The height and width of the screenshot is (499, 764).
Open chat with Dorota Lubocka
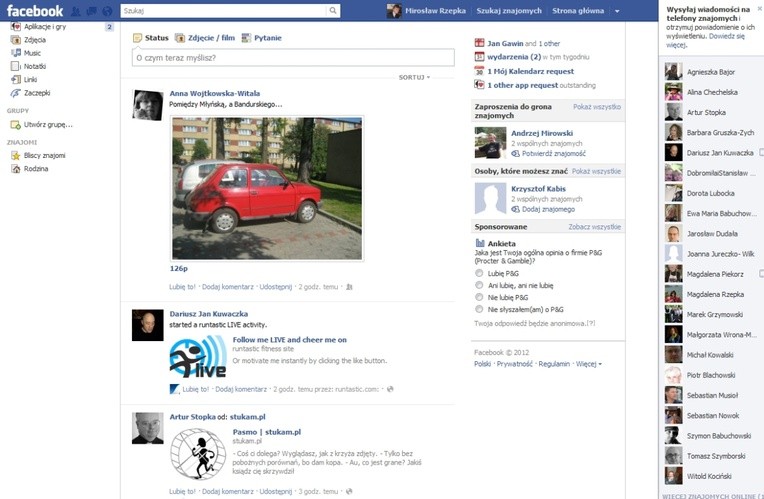click(x=711, y=193)
